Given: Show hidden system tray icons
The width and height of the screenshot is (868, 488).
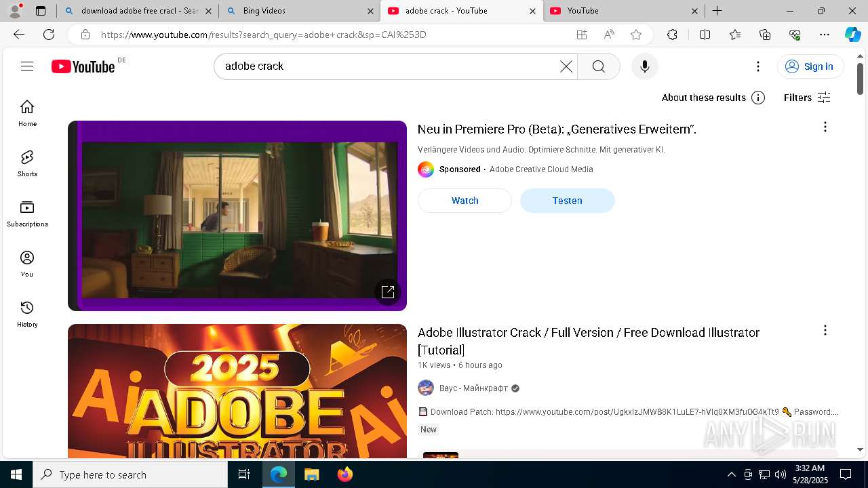Looking at the screenshot, I should pyautogui.click(x=731, y=474).
